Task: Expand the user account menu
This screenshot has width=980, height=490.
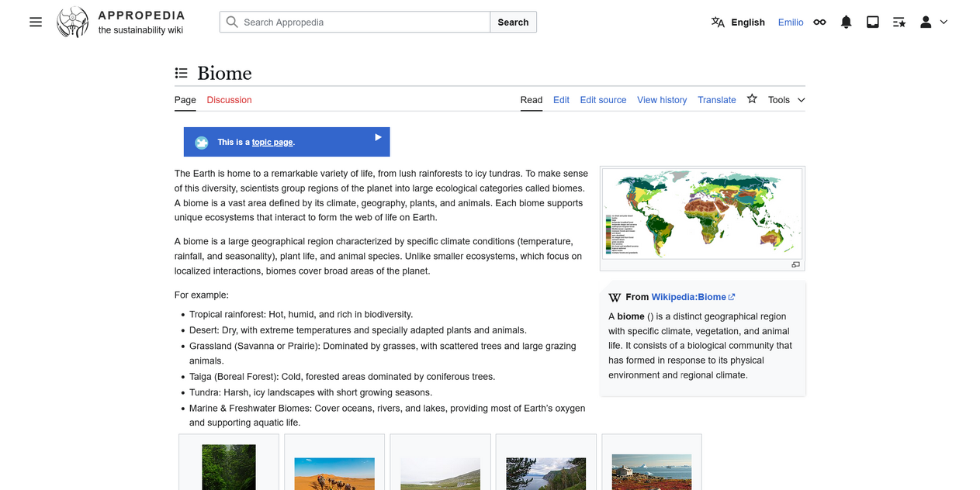Action: [x=933, y=22]
